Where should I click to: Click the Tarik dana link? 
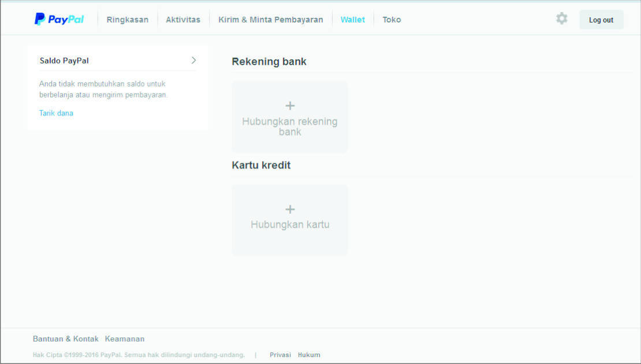[56, 113]
